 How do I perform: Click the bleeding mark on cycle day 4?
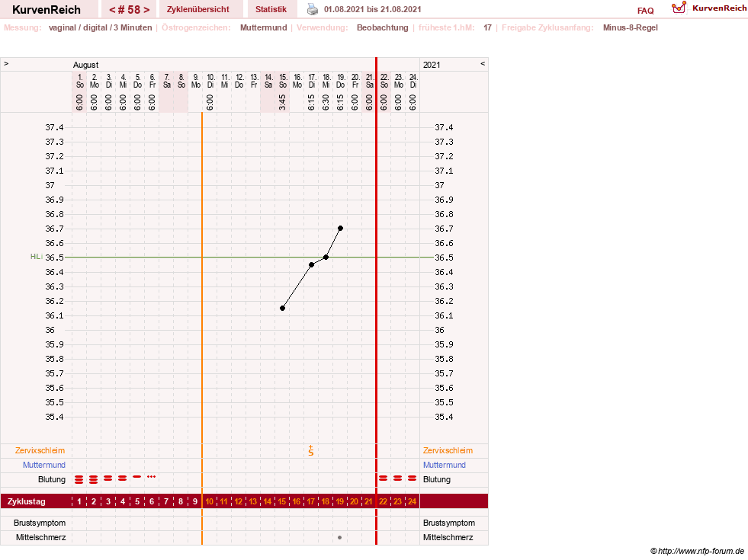(123, 478)
